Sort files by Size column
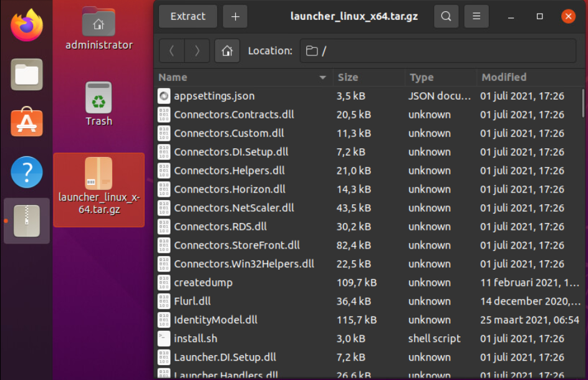588x380 pixels. 348,77
